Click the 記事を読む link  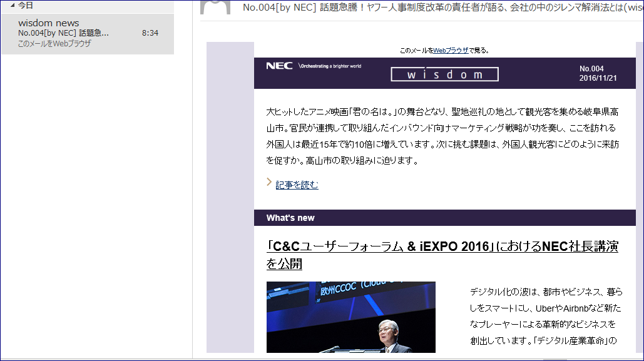(297, 185)
